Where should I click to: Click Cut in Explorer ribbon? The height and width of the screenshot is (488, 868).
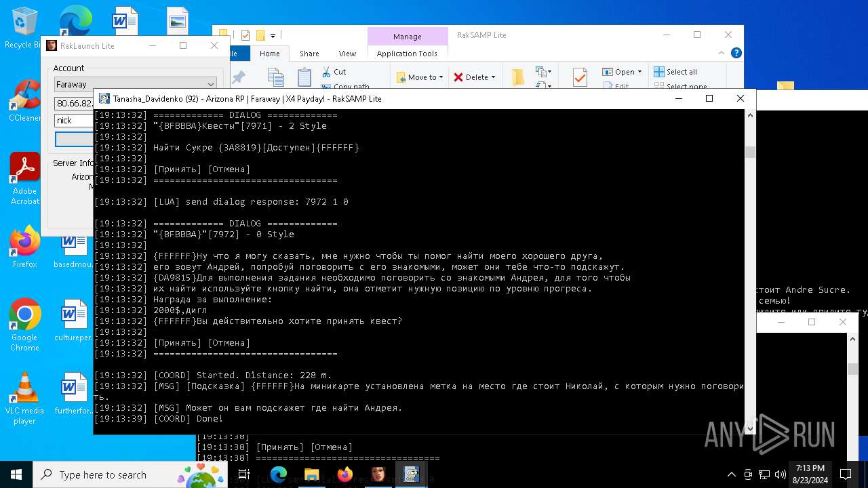click(334, 71)
